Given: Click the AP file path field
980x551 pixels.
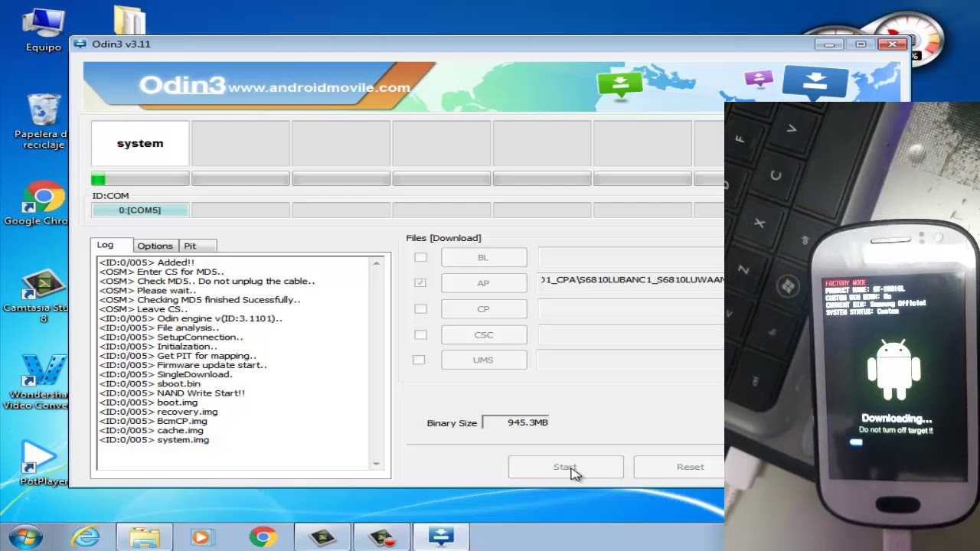Looking at the screenshot, I should 631,280.
